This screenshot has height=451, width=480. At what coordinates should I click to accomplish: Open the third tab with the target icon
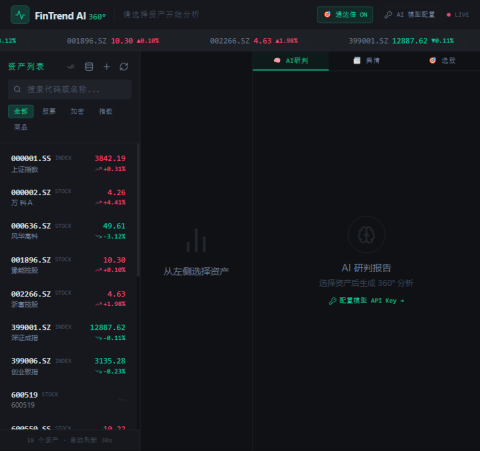point(442,61)
